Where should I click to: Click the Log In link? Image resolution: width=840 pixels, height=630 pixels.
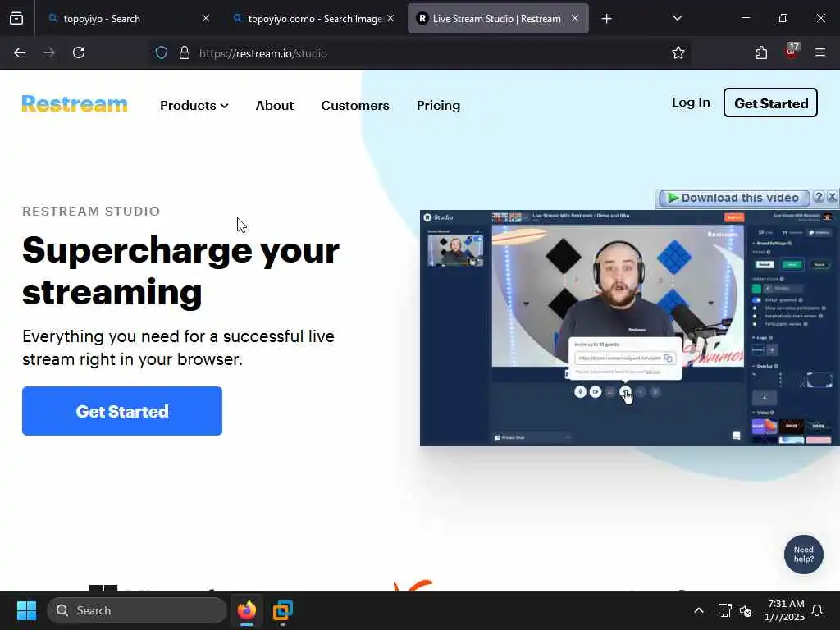[x=691, y=103]
